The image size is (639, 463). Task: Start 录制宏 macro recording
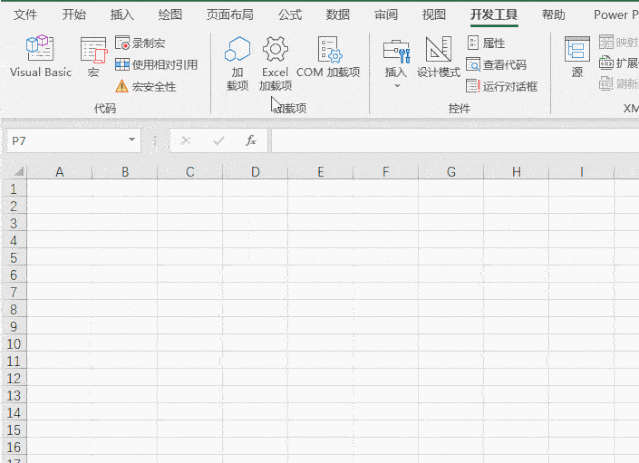tap(140, 43)
